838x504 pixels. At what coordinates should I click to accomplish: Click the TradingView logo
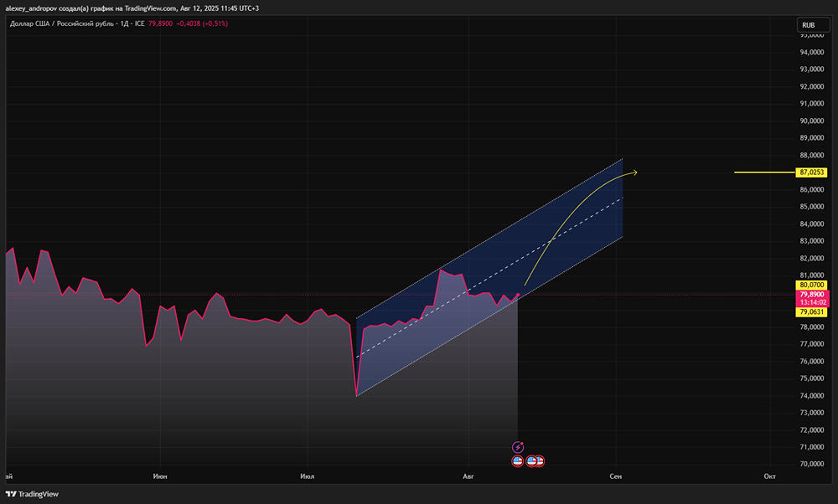tap(32, 494)
